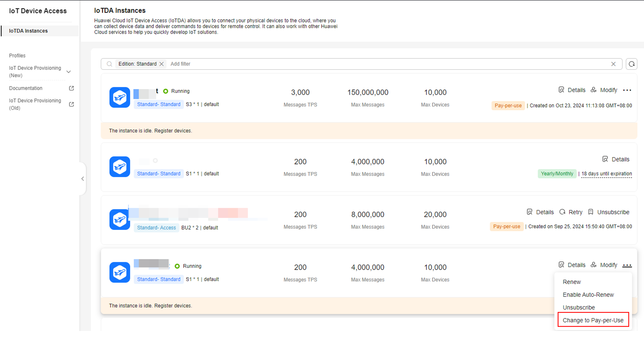This screenshot has width=644, height=339.
Task: Click the BU2 * 2 | default spec text
Action: [x=200, y=228]
